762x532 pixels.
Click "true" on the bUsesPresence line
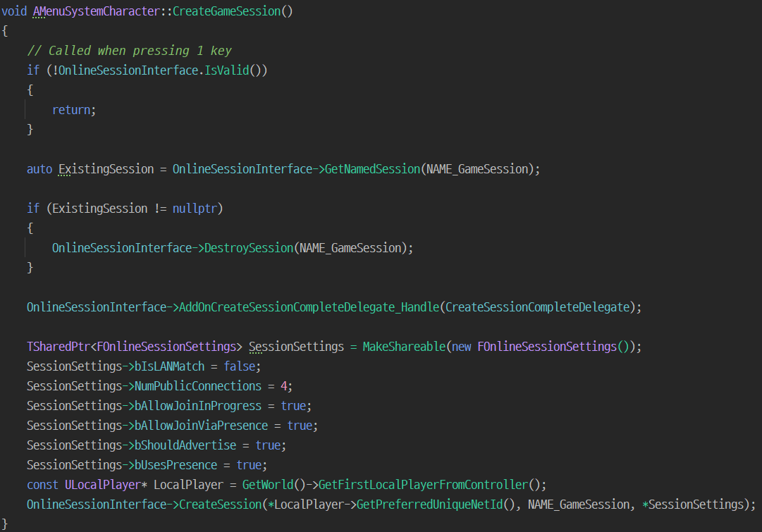tap(249, 465)
